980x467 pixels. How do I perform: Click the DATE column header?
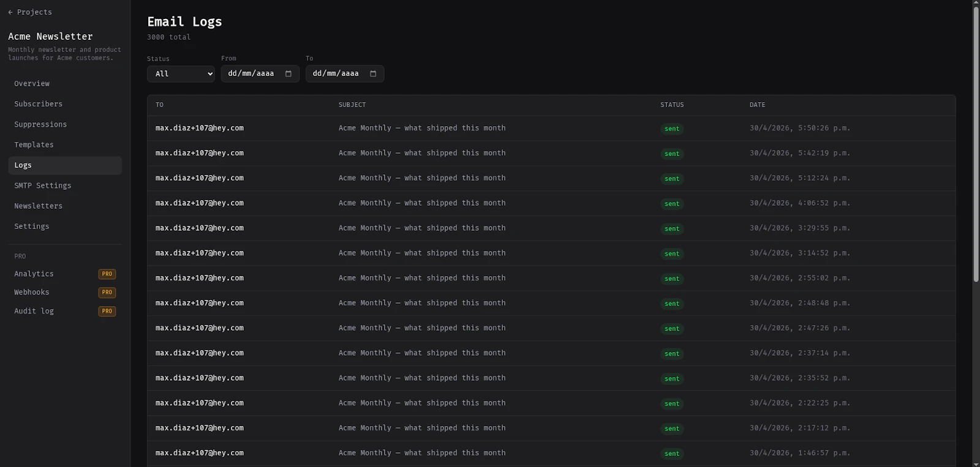pyautogui.click(x=757, y=105)
